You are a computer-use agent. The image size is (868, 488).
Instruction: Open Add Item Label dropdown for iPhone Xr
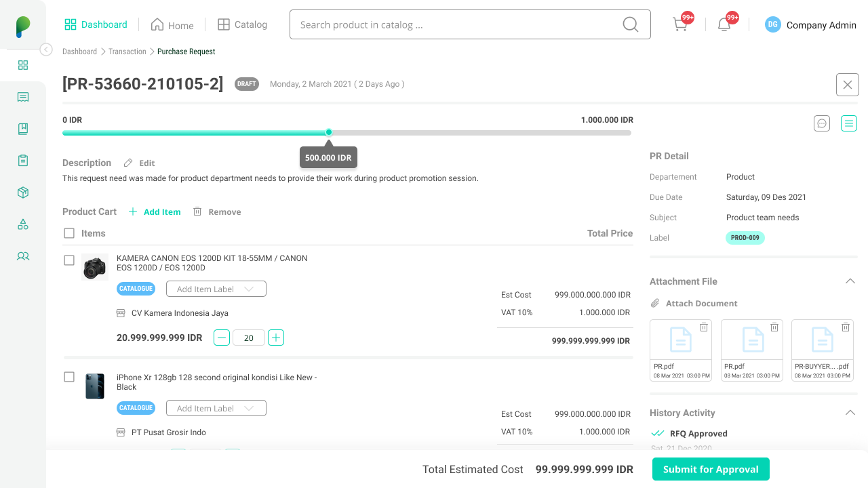216,408
